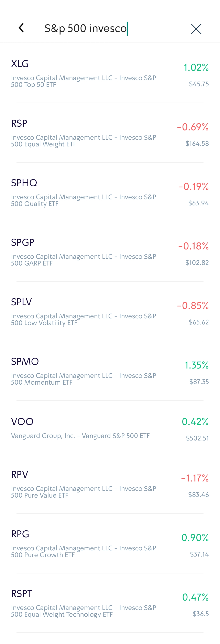Open the RPG Pure Growth ETF
This screenshot has height=644, width=220.
point(83,543)
